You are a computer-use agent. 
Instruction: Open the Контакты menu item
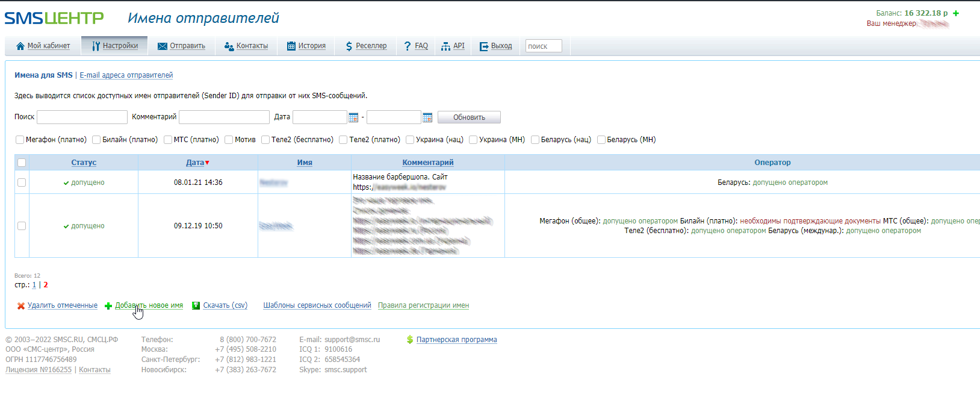[252, 46]
